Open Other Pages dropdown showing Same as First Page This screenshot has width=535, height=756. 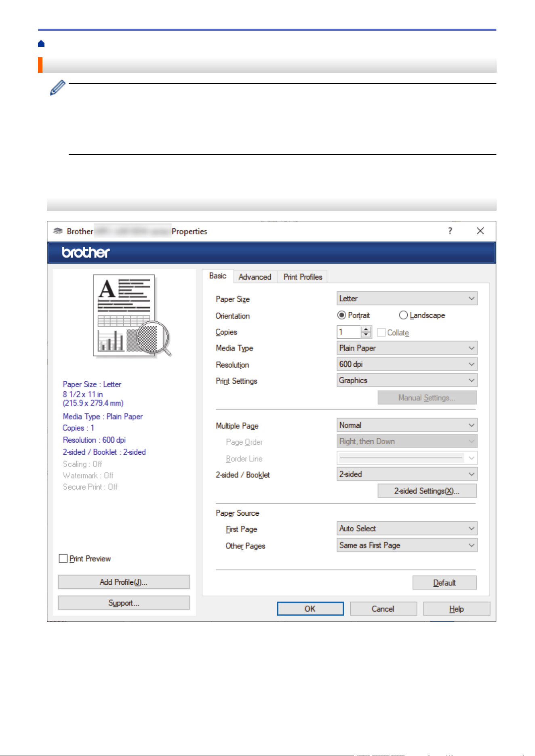coord(407,545)
